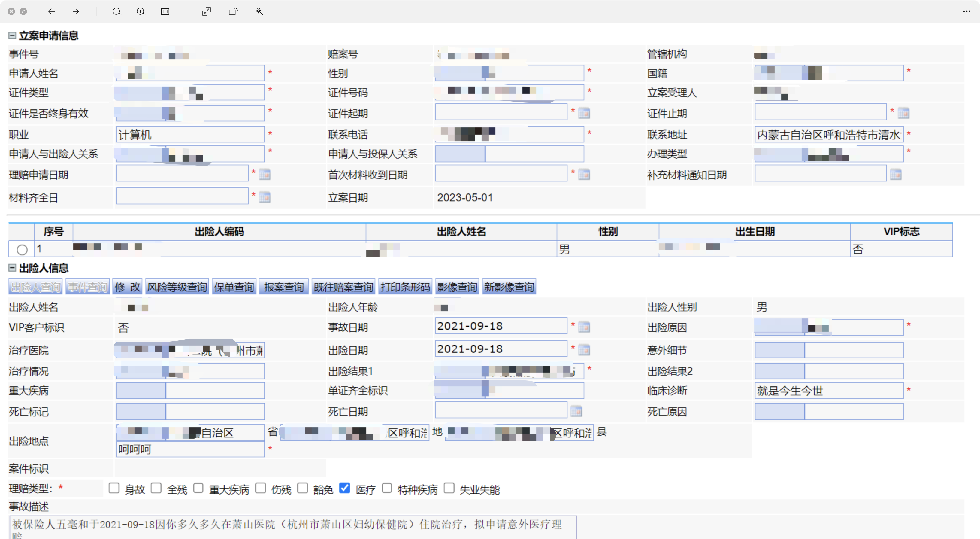Click the 临床诊断 input field

click(829, 391)
